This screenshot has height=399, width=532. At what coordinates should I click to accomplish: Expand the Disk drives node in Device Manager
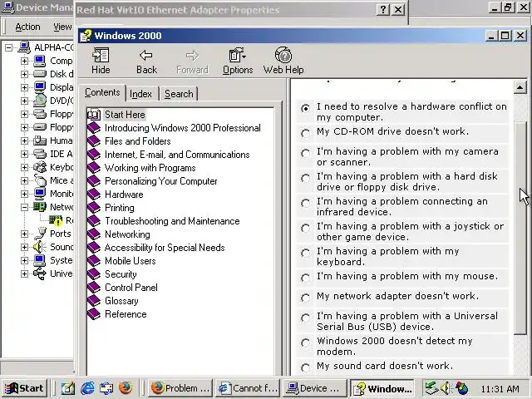[x=24, y=74]
